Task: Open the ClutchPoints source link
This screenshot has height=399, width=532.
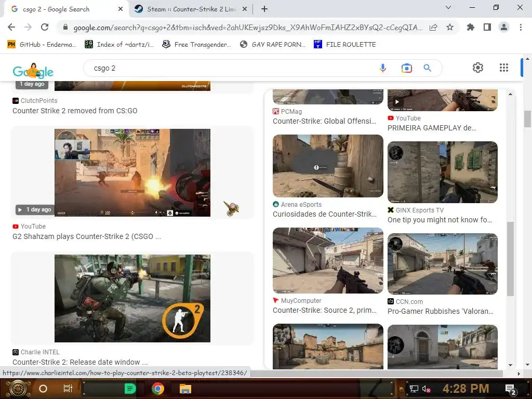Action: pos(35,101)
